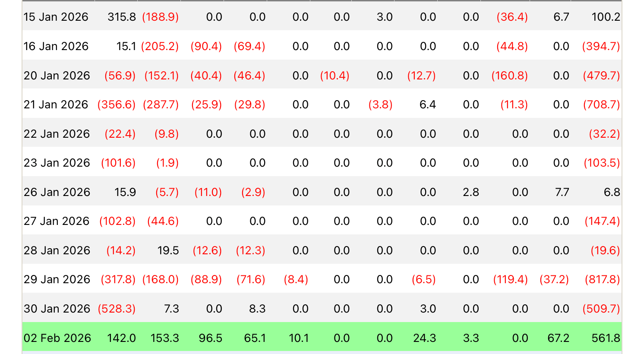Select the 19.5 value on 28 Jan
The image size is (644, 354).
(168, 250)
